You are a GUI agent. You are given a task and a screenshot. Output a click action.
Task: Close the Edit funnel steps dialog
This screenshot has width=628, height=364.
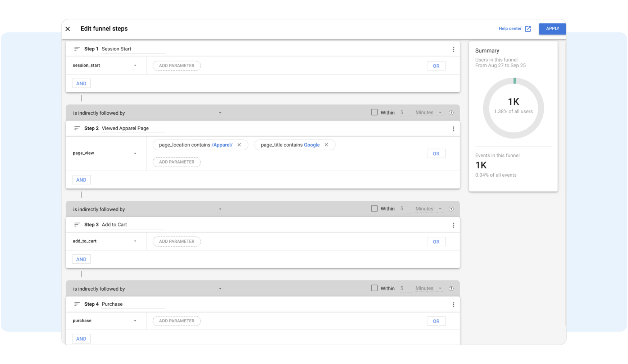coord(68,29)
